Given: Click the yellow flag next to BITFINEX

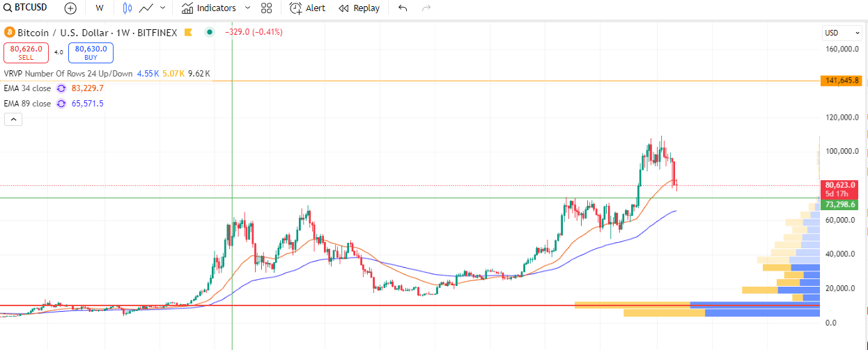Looking at the screenshot, I should [188, 33].
